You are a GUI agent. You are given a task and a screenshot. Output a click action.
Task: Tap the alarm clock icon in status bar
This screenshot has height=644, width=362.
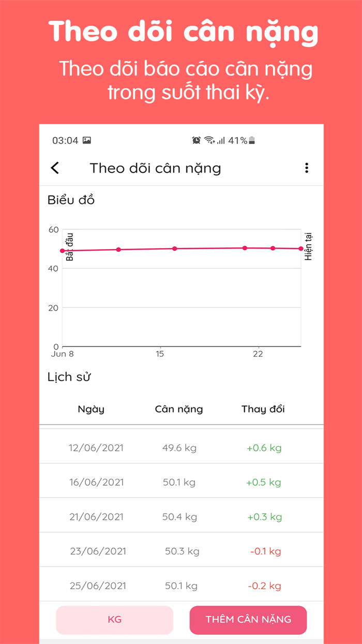(x=197, y=140)
